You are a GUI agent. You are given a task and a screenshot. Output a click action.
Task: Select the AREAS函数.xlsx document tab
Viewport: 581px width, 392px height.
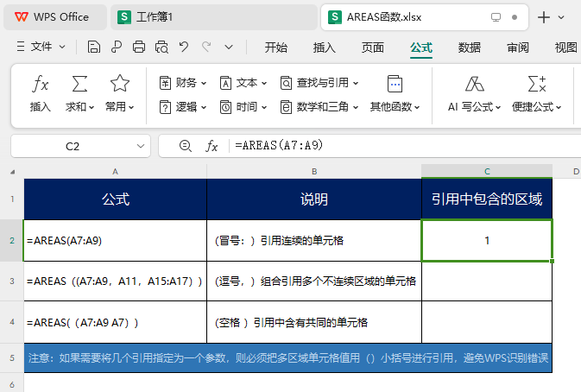coord(424,17)
